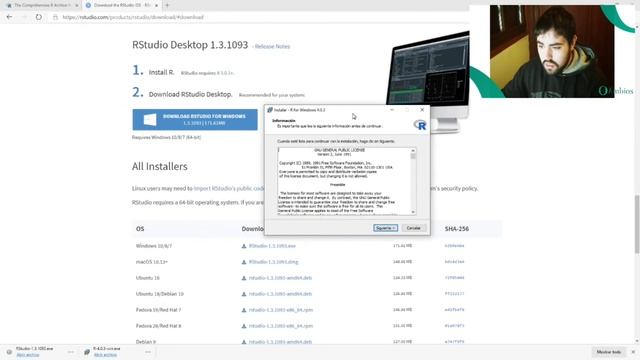The height and width of the screenshot is (360, 640).
Task: Download the Debian 9 amd64.deb installer
Action: click(x=280, y=342)
